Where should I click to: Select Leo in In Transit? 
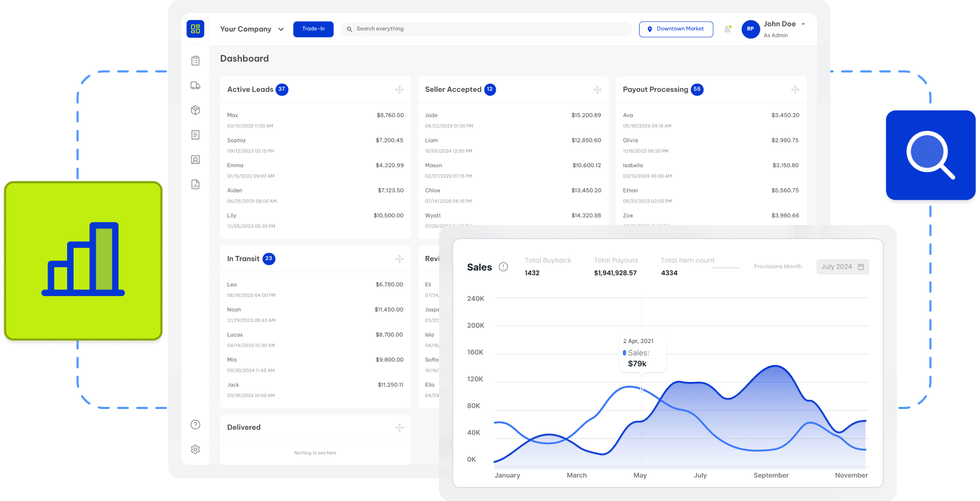pyautogui.click(x=315, y=290)
